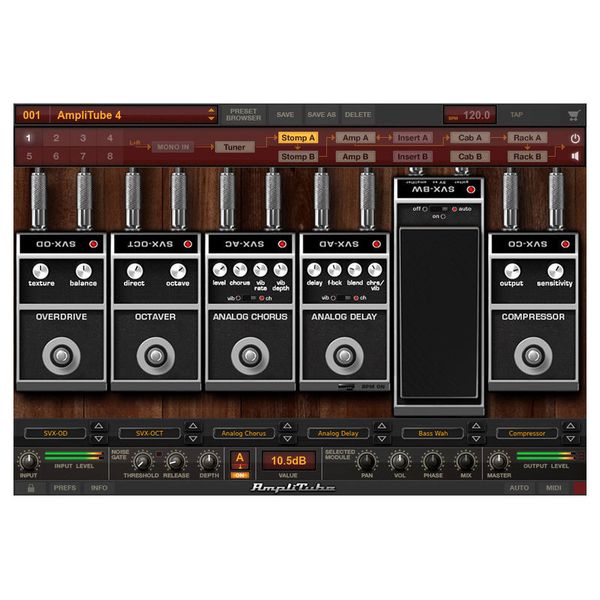
Task: Click the AUTO automation button
Action: coord(519,488)
